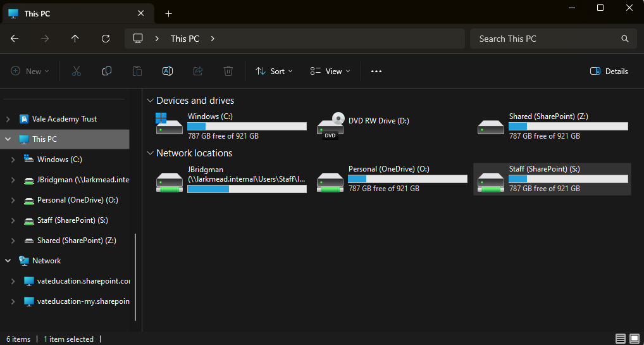Expand Vale Academy Trust in the tree

[x=8, y=119]
